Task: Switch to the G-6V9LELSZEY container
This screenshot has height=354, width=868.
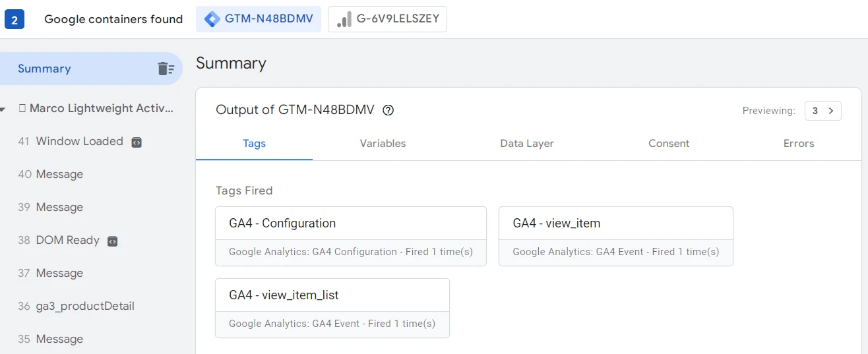Action: click(387, 20)
